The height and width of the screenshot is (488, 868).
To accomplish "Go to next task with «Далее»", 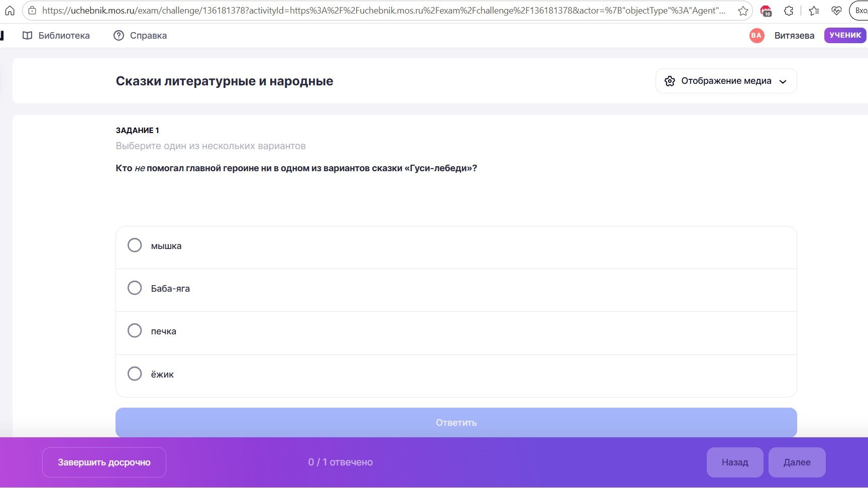I will (x=797, y=462).
